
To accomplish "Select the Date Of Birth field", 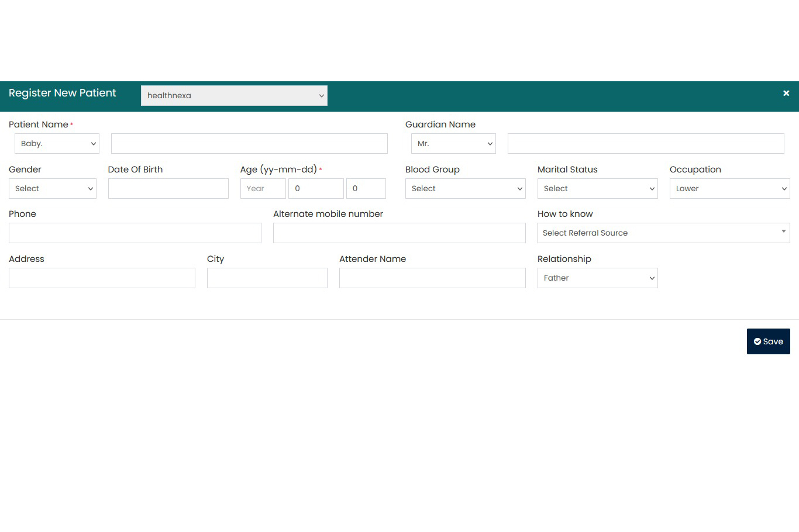I will click(x=168, y=188).
